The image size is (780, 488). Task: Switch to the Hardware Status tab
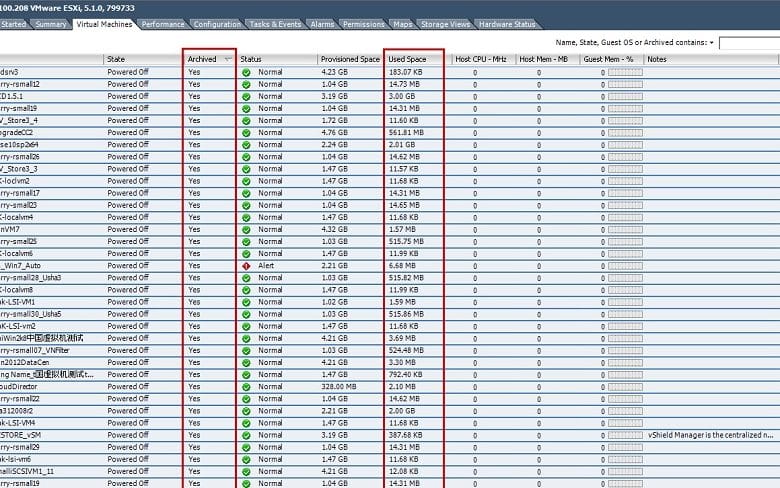pyautogui.click(x=507, y=24)
